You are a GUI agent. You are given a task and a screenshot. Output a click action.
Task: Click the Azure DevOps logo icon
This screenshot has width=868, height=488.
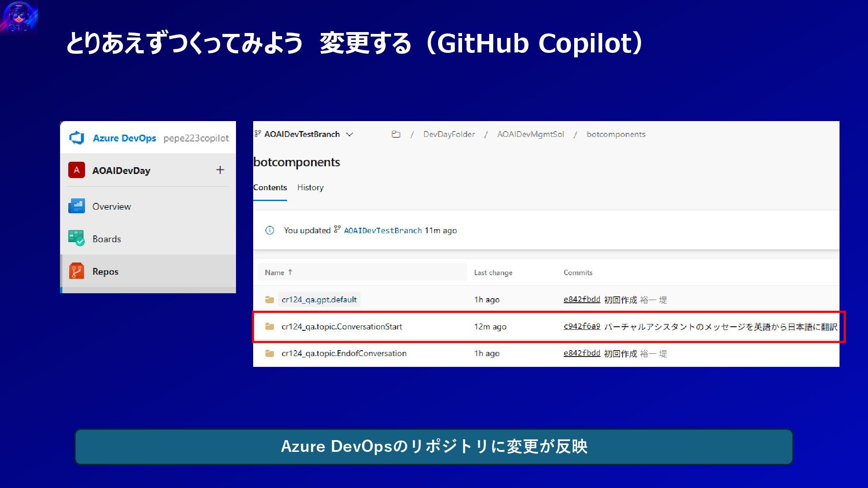point(77,138)
